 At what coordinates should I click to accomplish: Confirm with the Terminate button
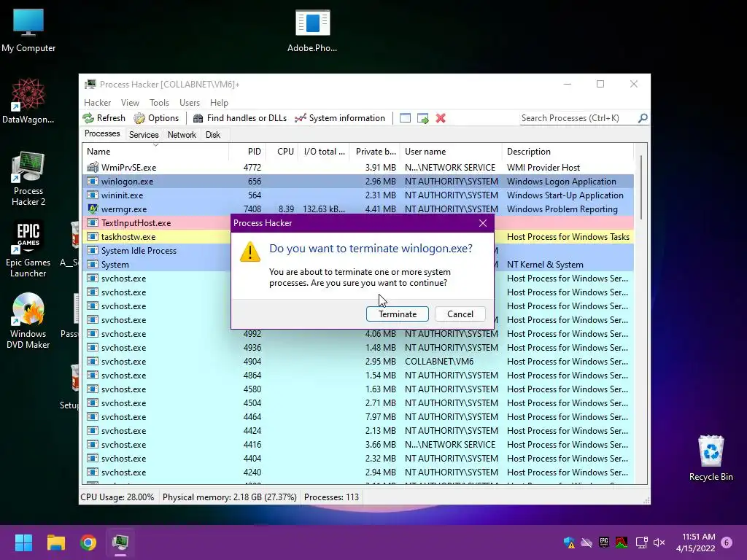coord(398,314)
